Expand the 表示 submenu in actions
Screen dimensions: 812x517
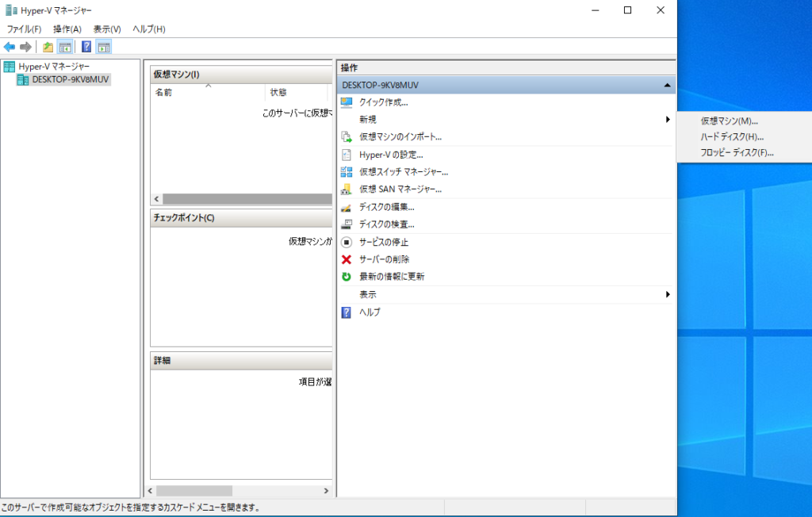367,294
